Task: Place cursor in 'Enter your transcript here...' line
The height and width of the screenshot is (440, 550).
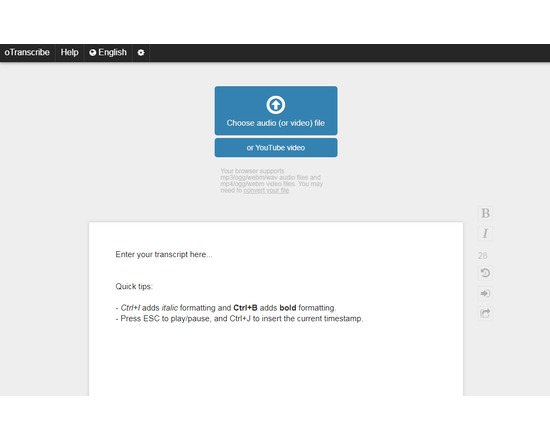Action: [x=164, y=254]
